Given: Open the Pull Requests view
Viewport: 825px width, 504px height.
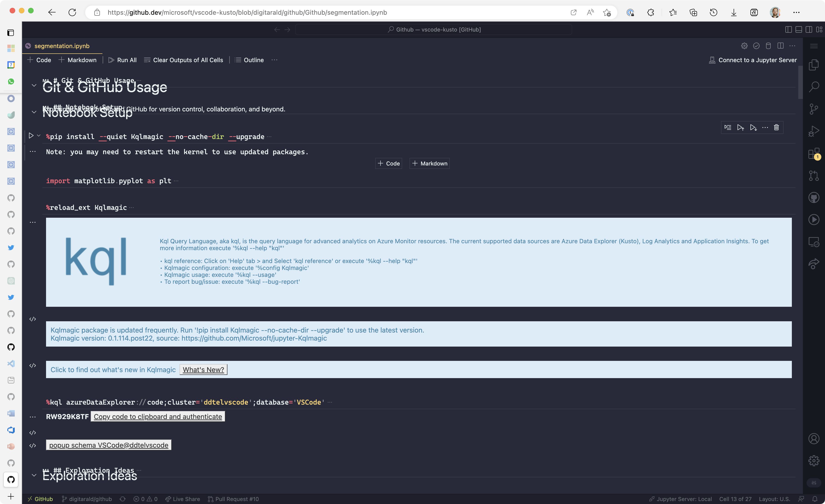Looking at the screenshot, I should click(x=814, y=176).
